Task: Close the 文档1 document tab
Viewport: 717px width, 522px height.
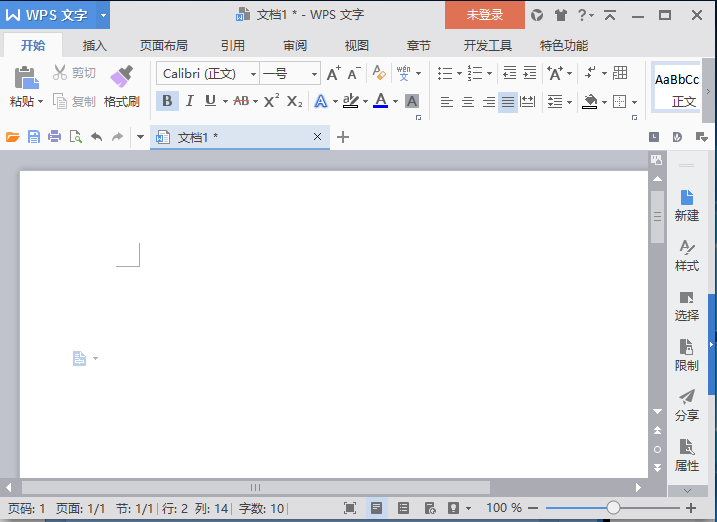Action: (317, 137)
